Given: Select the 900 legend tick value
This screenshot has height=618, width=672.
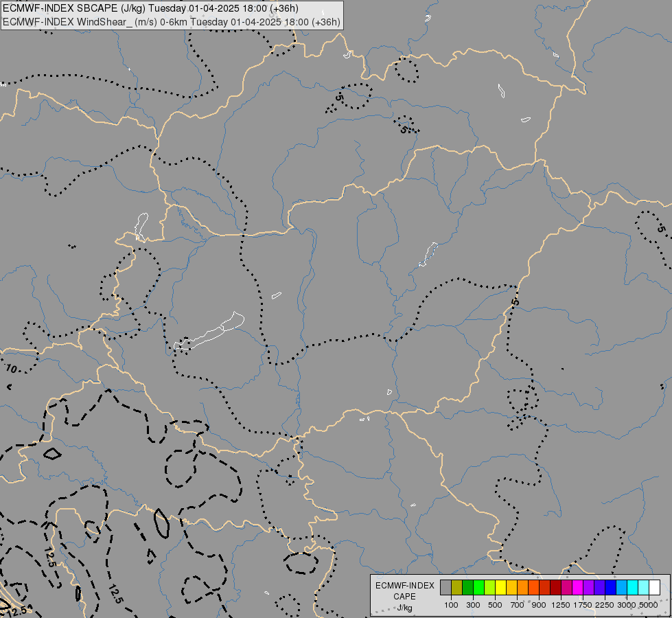Looking at the screenshot, I should (x=539, y=605).
